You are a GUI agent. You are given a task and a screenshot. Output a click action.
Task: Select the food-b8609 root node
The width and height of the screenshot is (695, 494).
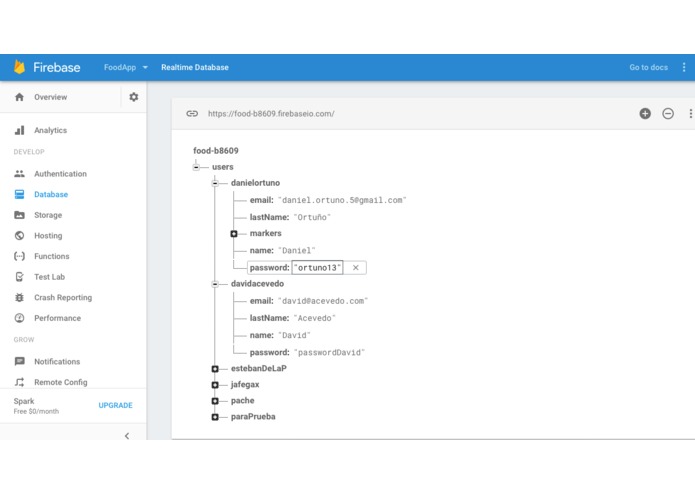click(x=216, y=151)
